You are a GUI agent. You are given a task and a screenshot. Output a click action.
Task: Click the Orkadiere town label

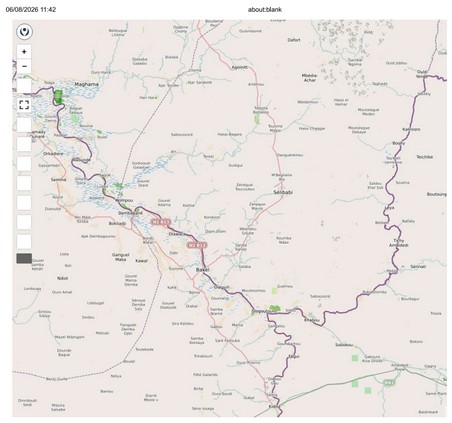(x=53, y=154)
